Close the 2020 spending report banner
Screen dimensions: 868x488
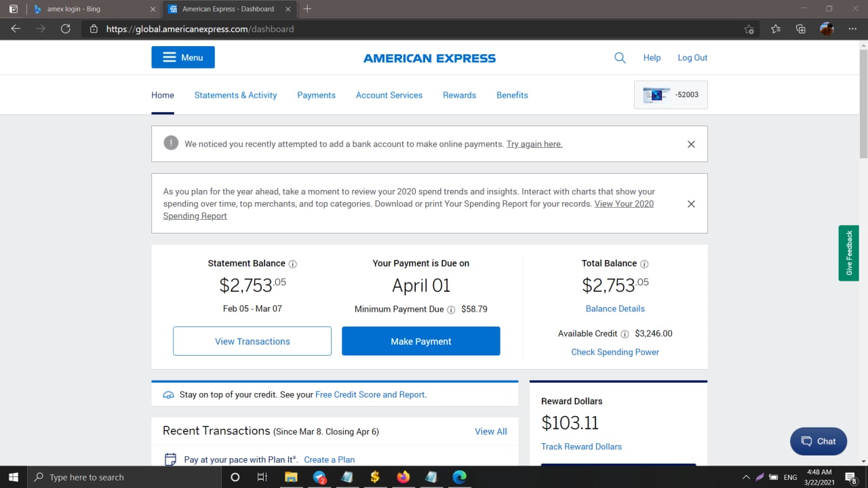(x=691, y=204)
